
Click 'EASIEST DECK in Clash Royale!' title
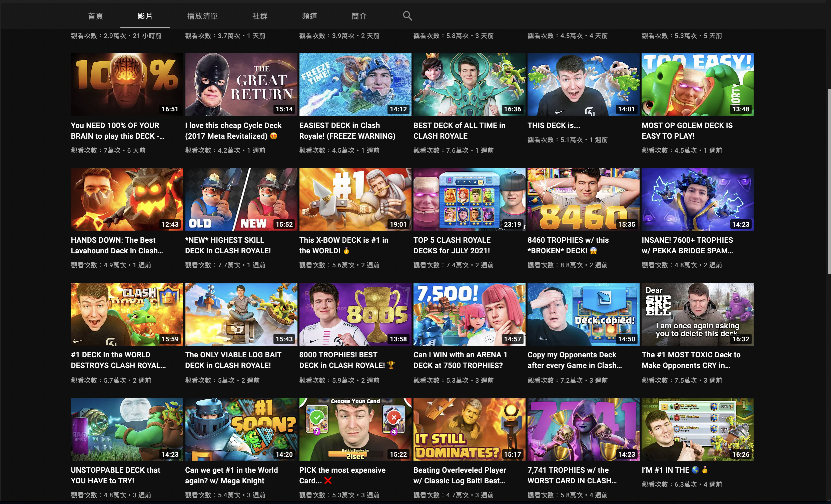(347, 130)
